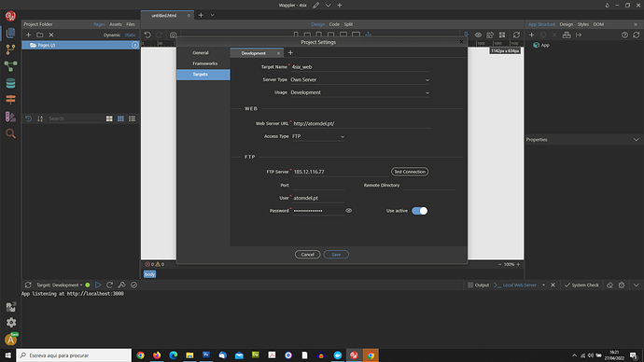Open help icon in App Structure panel

coord(624,35)
